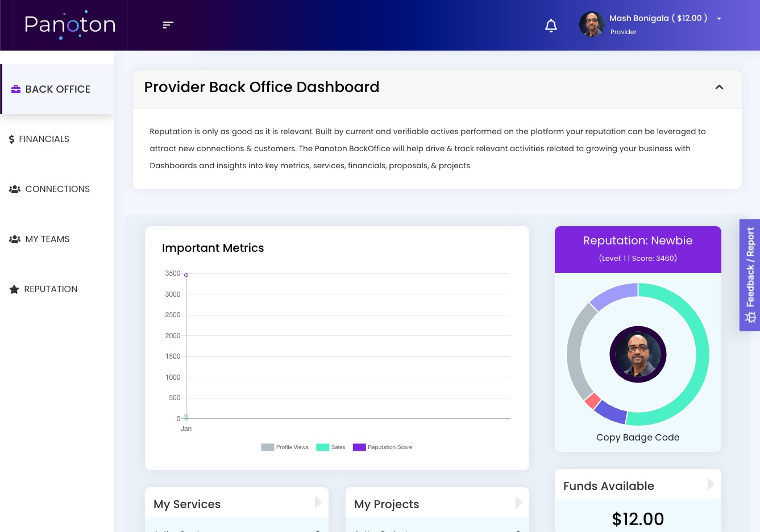
Task: Click the Connections people icon
Action: [x=15, y=189]
